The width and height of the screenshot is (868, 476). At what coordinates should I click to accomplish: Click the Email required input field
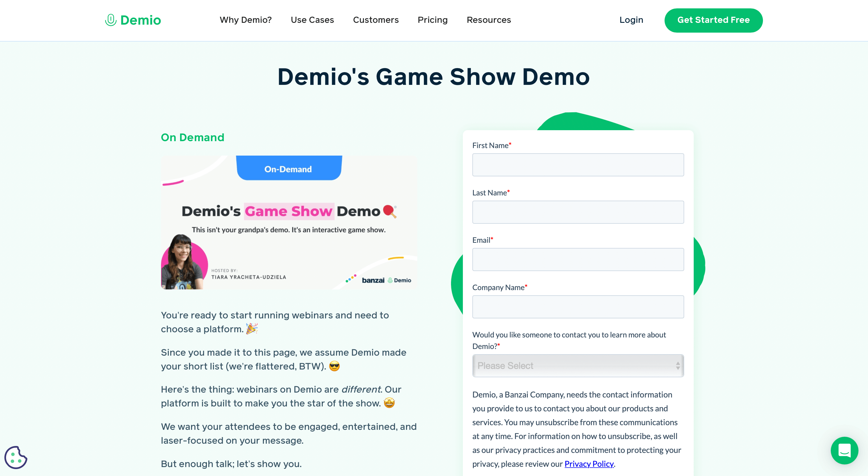tap(578, 259)
